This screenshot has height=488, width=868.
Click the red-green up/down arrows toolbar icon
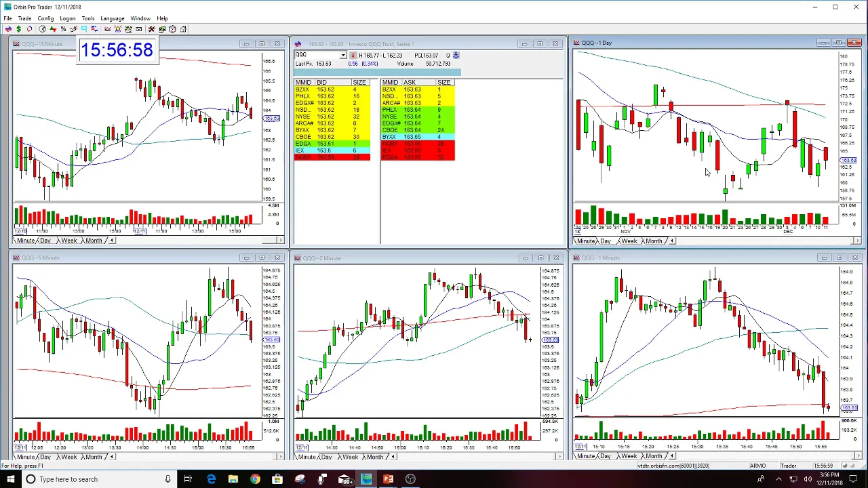(x=54, y=29)
